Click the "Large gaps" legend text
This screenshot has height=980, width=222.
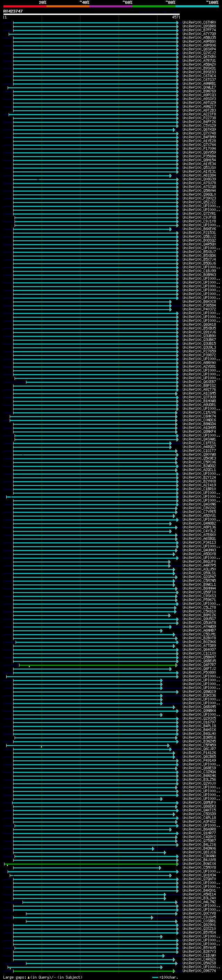coord(15,977)
